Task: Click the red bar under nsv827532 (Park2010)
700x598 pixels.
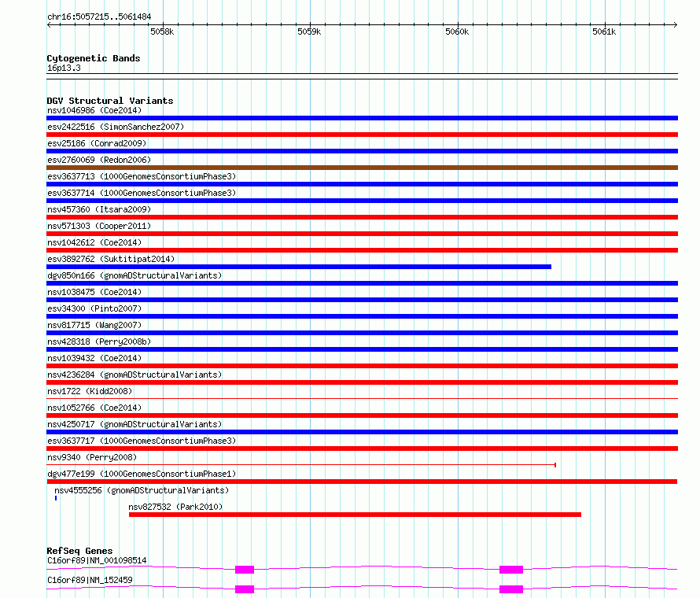Action: [355, 515]
